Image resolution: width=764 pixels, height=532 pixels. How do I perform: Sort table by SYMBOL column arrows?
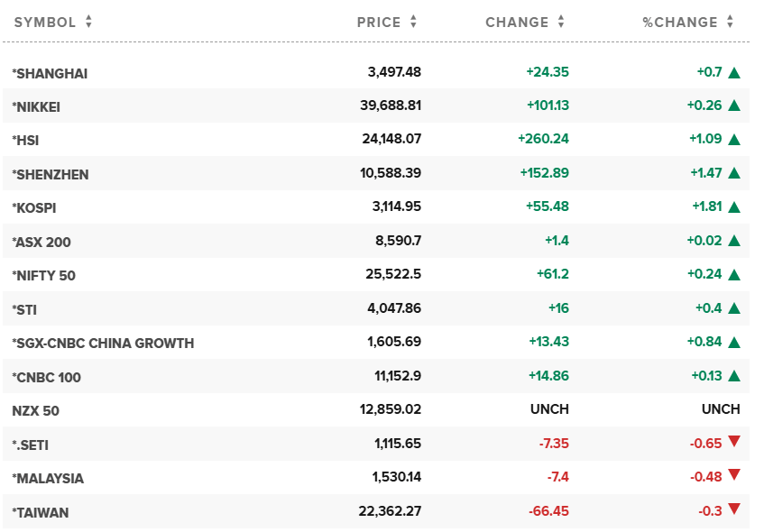(x=88, y=23)
